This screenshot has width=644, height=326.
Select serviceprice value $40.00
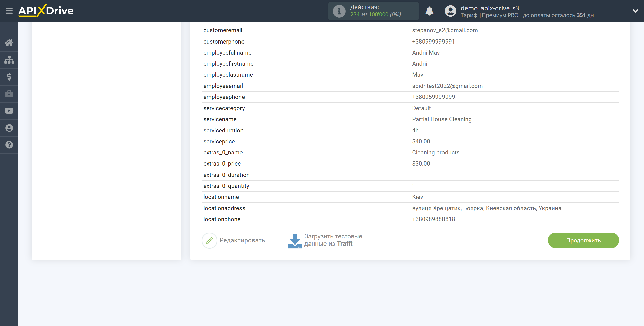click(421, 141)
